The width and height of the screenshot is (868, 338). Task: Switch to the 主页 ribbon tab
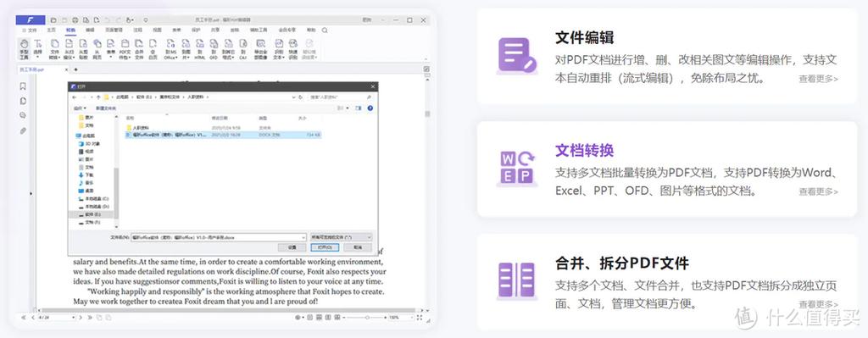[x=51, y=30]
